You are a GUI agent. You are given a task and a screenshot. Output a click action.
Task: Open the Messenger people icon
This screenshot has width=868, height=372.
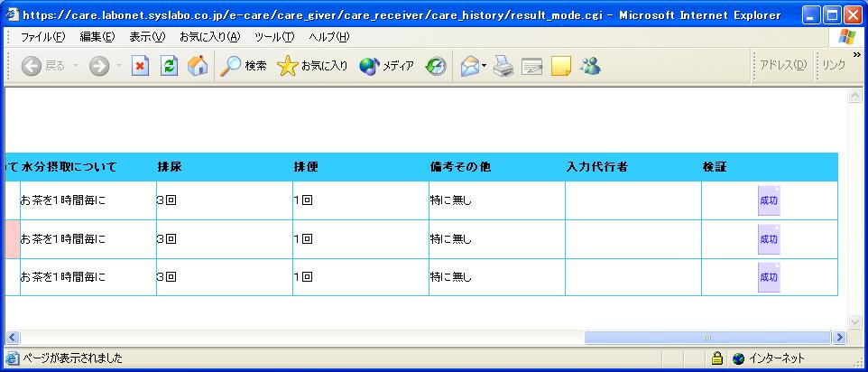click(x=591, y=66)
